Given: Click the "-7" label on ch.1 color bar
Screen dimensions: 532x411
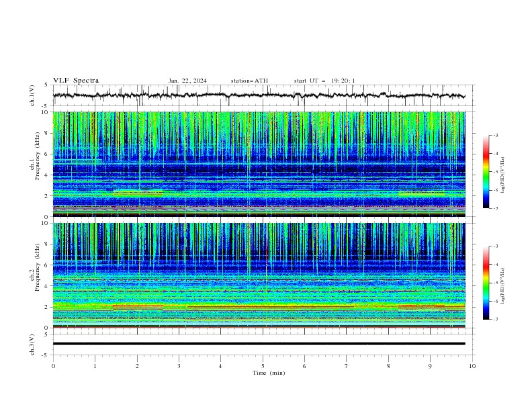Looking at the screenshot, I should pos(496,208).
